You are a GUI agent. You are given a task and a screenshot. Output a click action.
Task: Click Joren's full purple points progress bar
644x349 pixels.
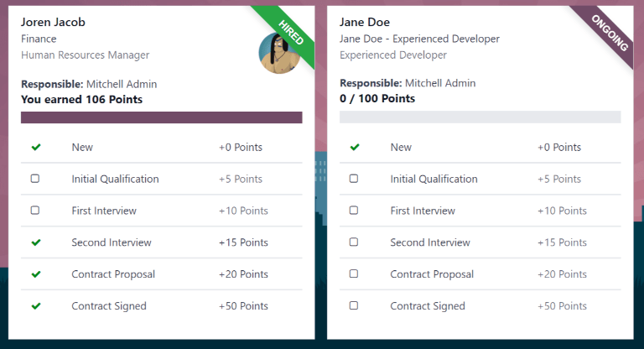[x=161, y=117]
